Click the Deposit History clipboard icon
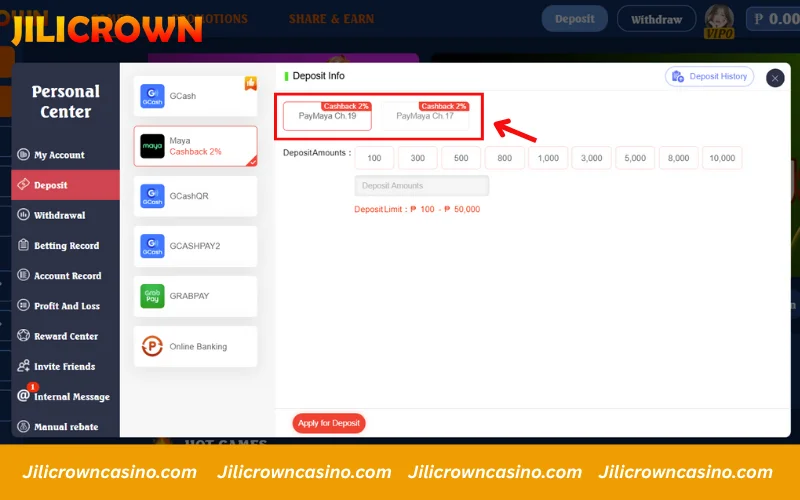800x500 pixels. 678,77
